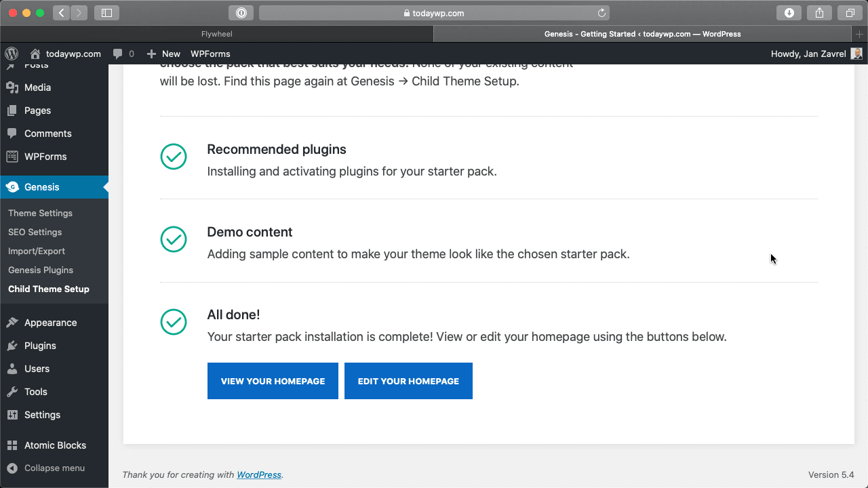
Task: Click the Demo content heading
Action: coord(250,232)
